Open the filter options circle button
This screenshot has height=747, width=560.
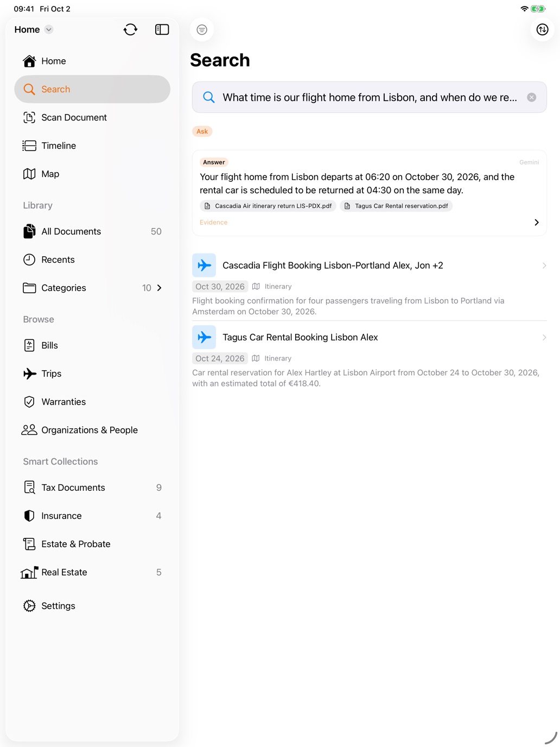pos(202,29)
